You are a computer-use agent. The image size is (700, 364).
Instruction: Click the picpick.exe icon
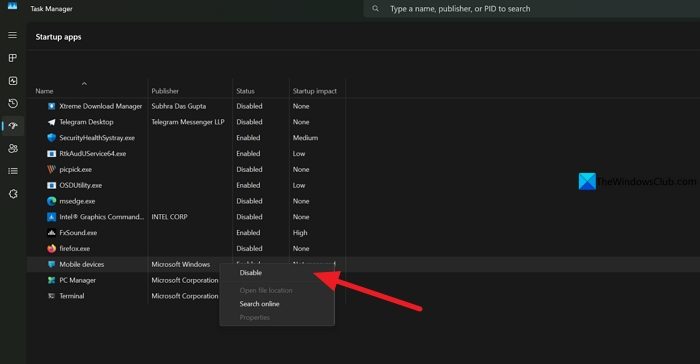[51, 169]
